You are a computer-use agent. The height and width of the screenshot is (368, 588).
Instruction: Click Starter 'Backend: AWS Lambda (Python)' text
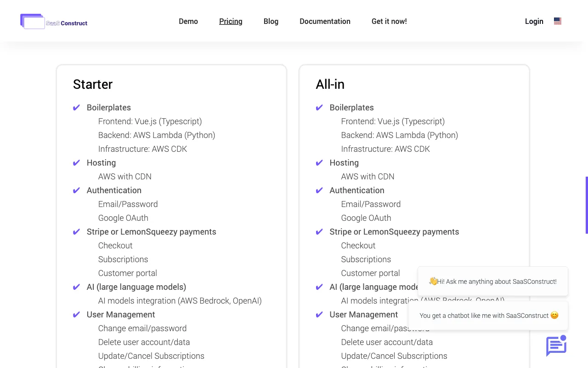(x=157, y=135)
